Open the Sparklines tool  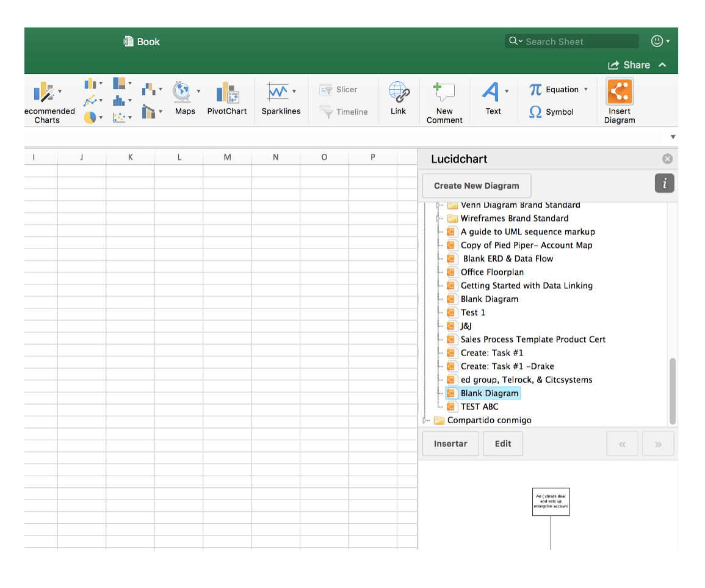point(278,92)
